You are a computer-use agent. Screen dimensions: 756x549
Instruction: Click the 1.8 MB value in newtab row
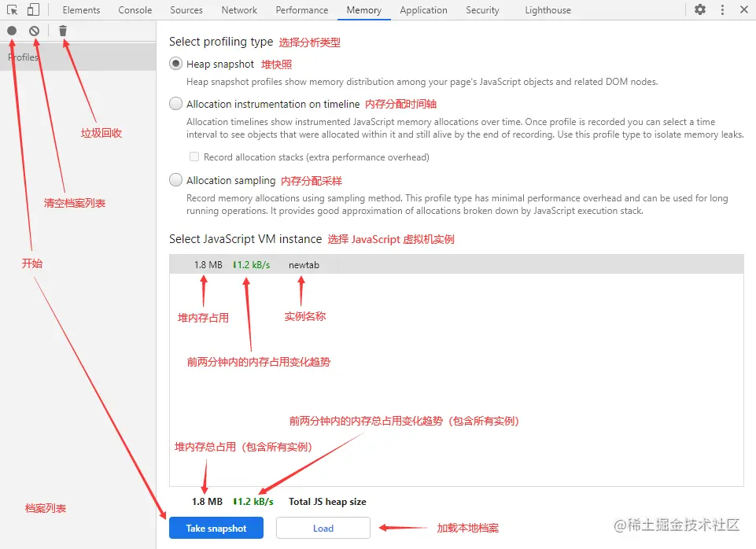[x=208, y=264]
